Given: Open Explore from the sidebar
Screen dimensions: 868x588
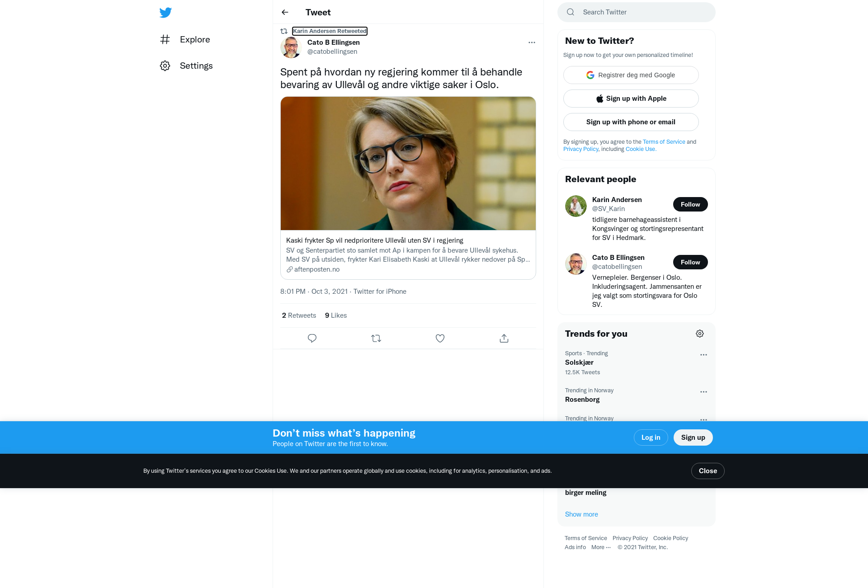Looking at the screenshot, I should coord(185,39).
